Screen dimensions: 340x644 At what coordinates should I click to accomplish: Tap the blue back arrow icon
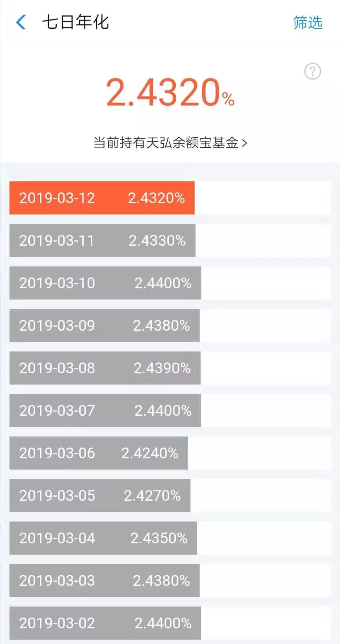tap(21, 22)
